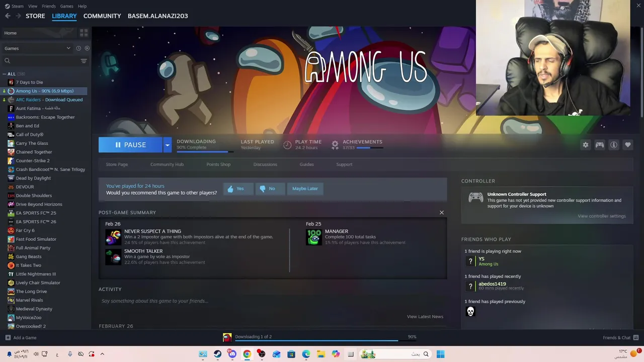Go forward with the right arrow navigation
The image size is (644, 362).
pos(19,16)
